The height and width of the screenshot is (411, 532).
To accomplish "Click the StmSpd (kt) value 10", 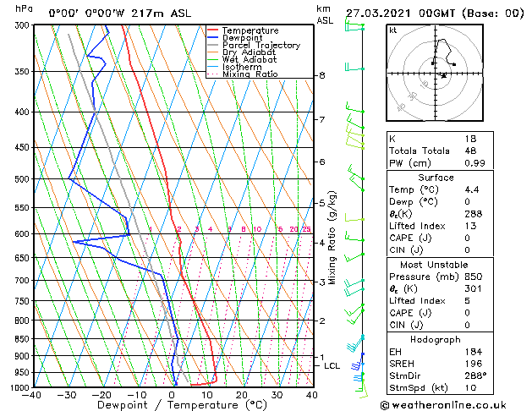I will [x=470, y=387].
